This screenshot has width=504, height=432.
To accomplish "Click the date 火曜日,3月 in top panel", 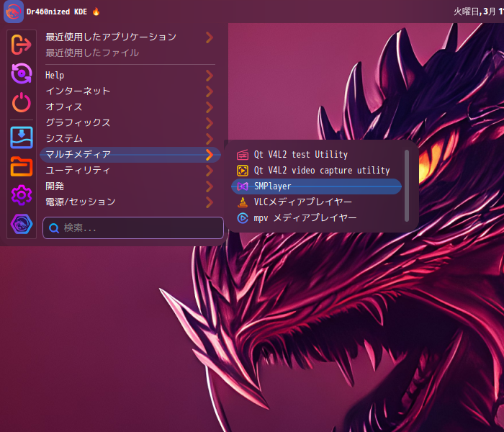I will pyautogui.click(x=474, y=12).
